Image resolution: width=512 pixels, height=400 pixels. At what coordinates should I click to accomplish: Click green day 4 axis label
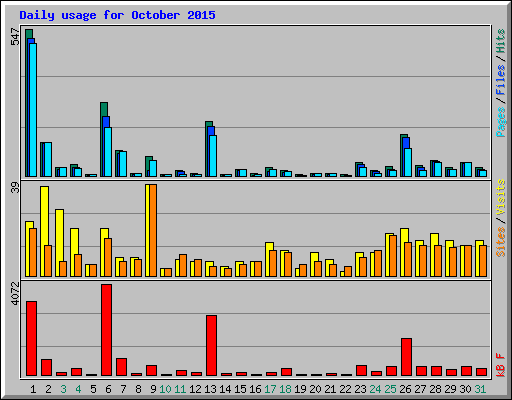click(x=78, y=389)
